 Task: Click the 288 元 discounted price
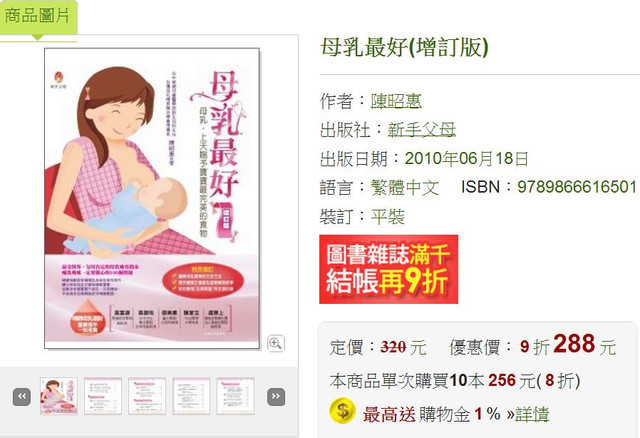click(584, 345)
